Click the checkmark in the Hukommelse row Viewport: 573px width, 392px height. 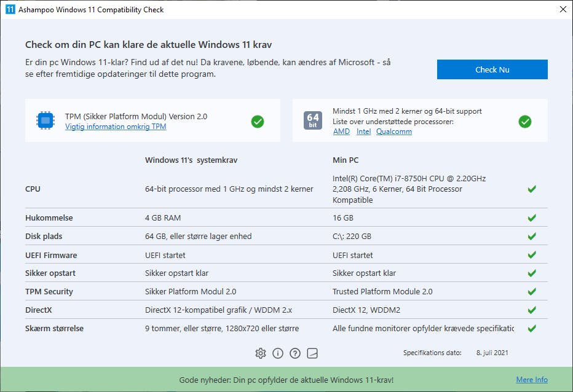coord(532,218)
